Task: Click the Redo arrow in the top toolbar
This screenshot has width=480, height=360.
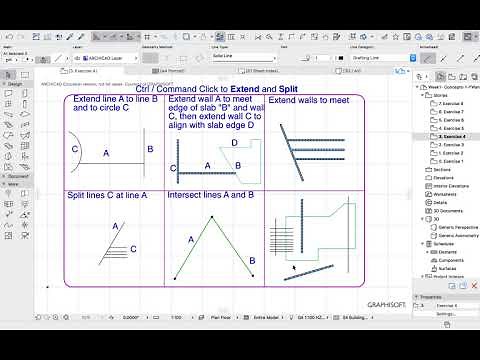Action: pos(21,37)
